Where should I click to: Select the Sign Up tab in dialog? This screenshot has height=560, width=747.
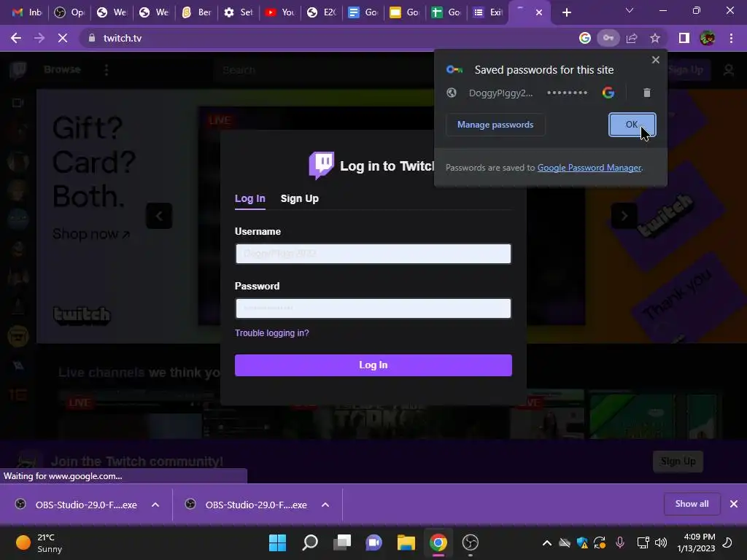point(300,198)
